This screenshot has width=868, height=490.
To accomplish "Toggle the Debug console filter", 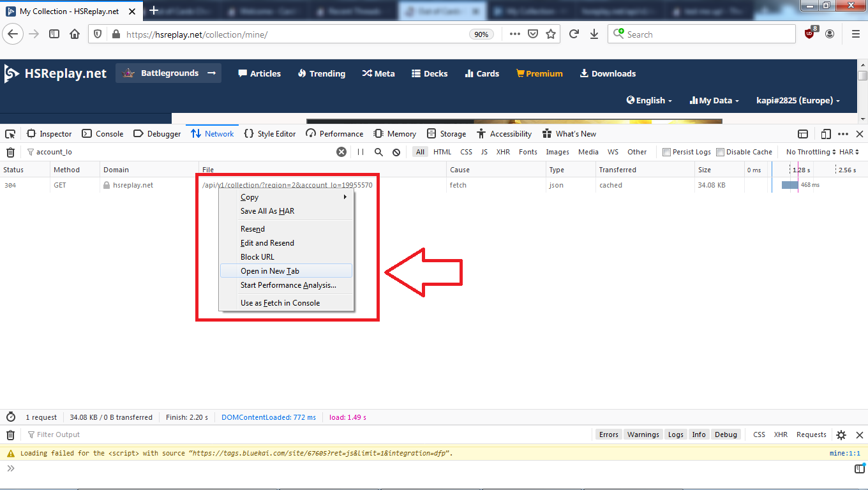I will (x=726, y=434).
